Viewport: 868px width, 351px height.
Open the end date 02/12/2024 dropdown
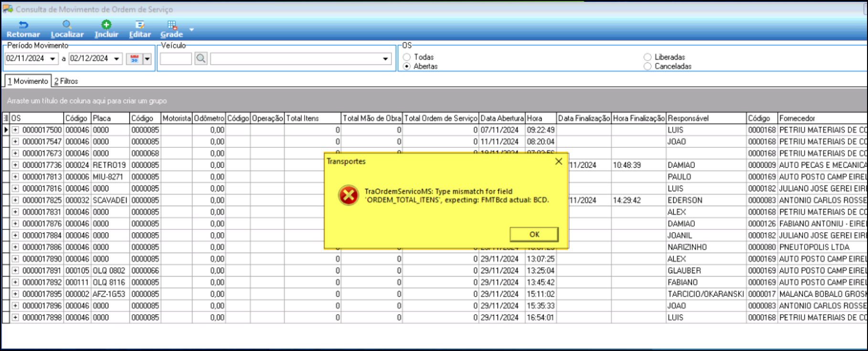click(x=116, y=59)
